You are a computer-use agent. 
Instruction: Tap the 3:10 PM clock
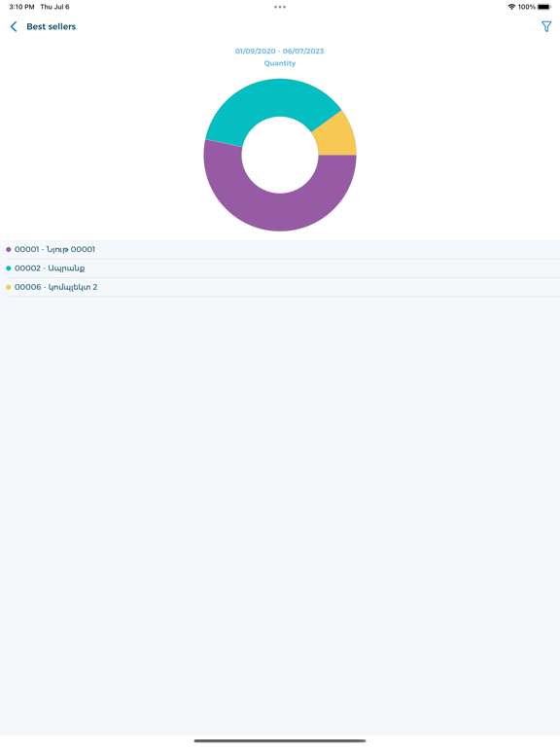pyautogui.click(x=22, y=7)
